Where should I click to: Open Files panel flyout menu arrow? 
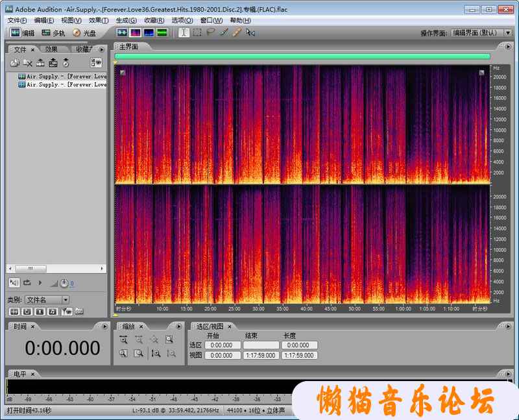102,49
